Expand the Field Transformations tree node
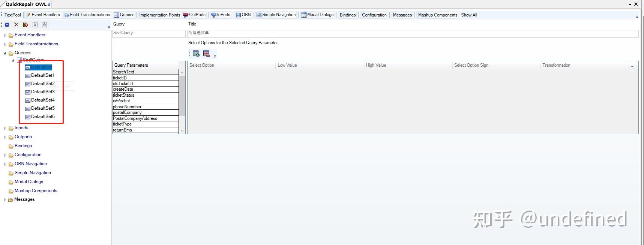 click(5, 44)
